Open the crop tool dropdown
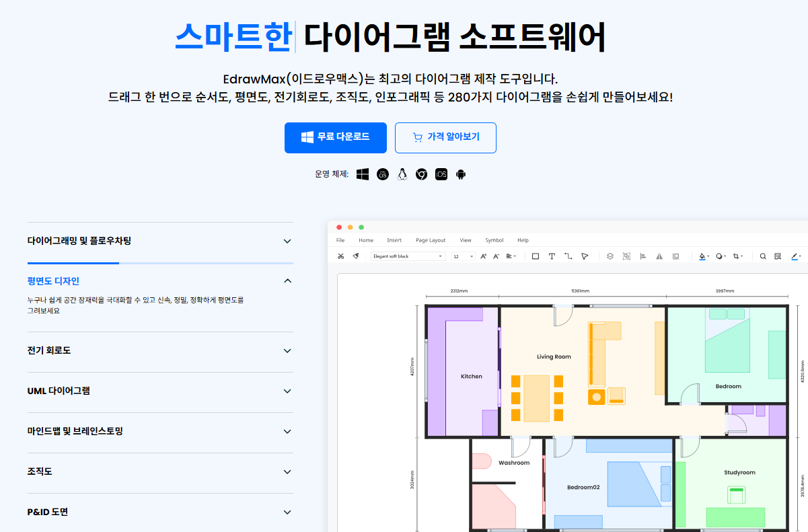This screenshot has width=808, height=532. [x=739, y=256]
